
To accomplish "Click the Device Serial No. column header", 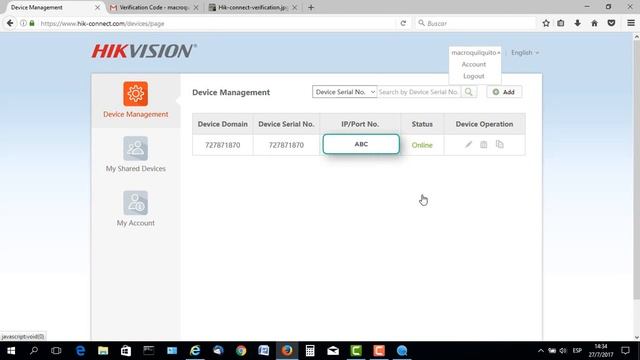I will click(286, 124).
